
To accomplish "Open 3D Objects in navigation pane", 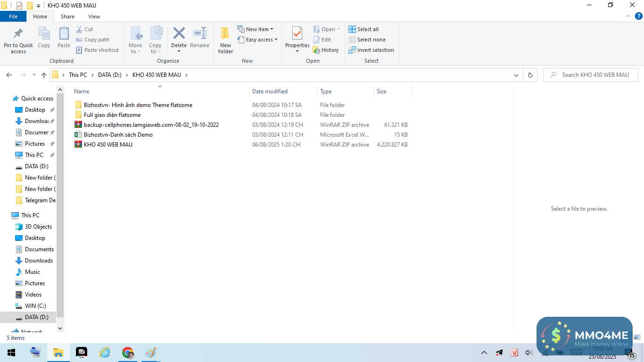I will (x=38, y=227).
